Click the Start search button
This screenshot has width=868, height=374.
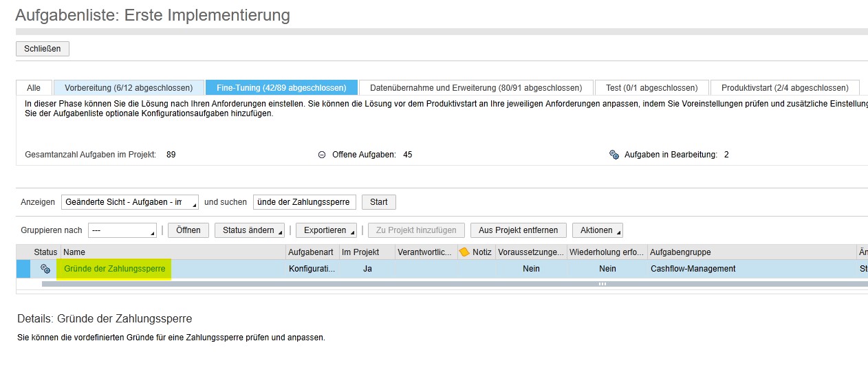[x=378, y=202]
